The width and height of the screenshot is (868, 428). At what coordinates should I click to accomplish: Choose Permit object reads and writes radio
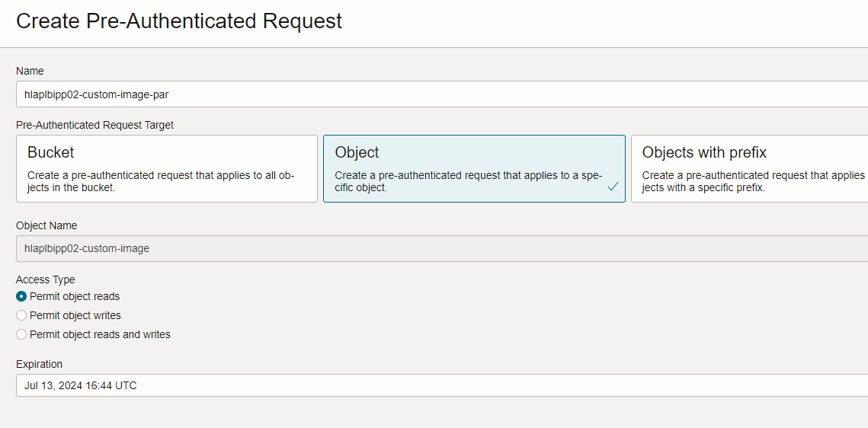pos(21,334)
